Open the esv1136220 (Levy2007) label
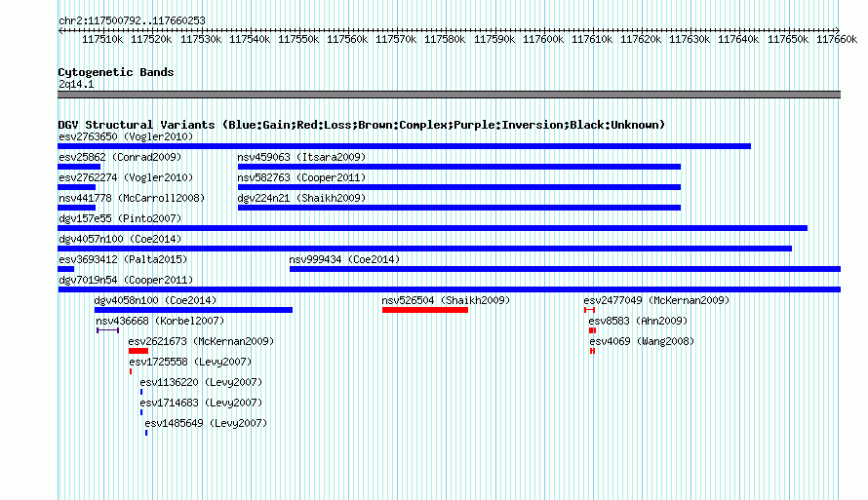868x500 pixels. (x=201, y=382)
